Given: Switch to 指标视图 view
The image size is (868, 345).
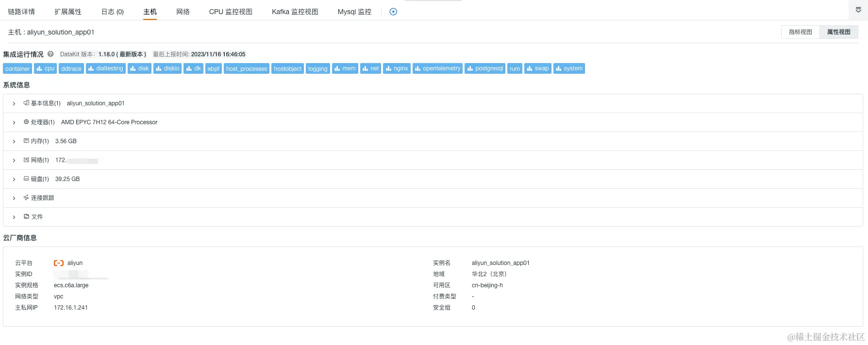Looking at the screenshot, I should tap(801, 32).
